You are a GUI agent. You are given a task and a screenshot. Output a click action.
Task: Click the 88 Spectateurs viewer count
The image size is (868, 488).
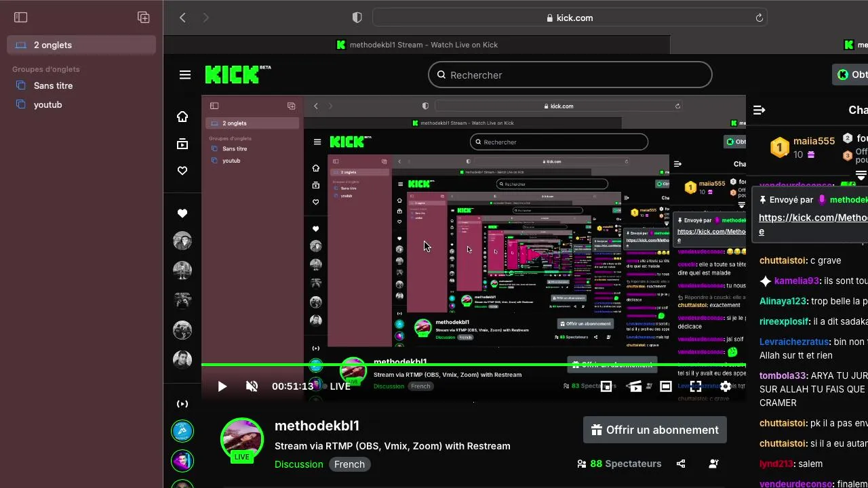(619, 464)
